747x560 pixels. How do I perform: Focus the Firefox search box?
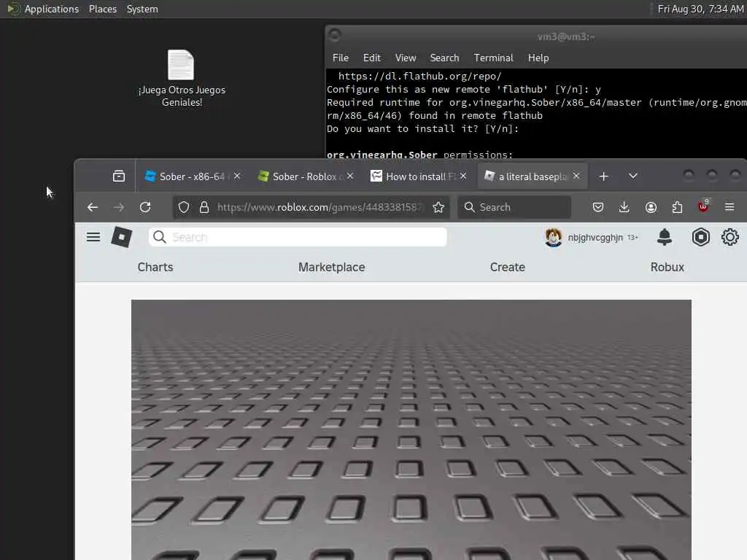pos(514,207)
